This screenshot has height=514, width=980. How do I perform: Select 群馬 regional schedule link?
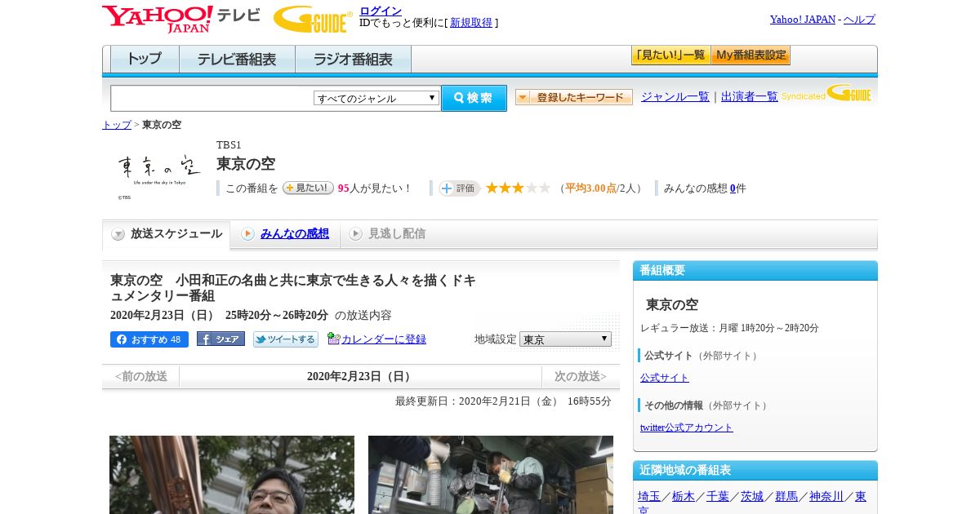[786, 496]
